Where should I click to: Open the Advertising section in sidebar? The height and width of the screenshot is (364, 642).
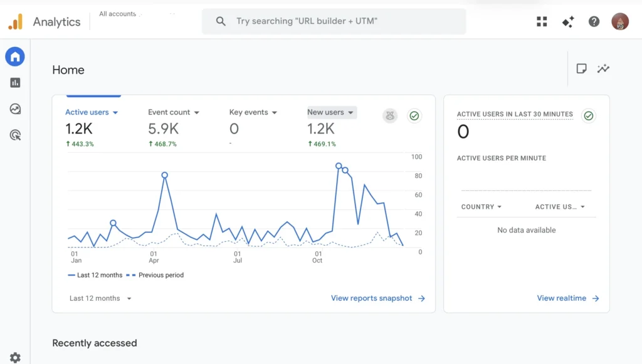coord(15,135)
